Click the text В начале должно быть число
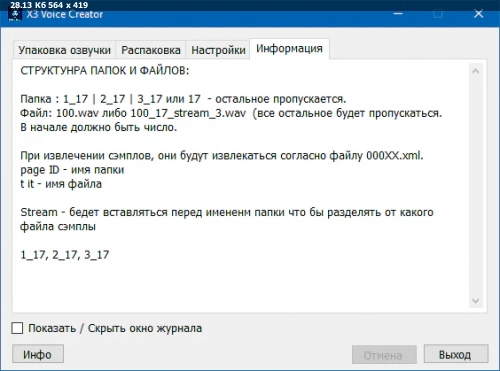Viewport: 500px width, 371px height. point(98,127)
